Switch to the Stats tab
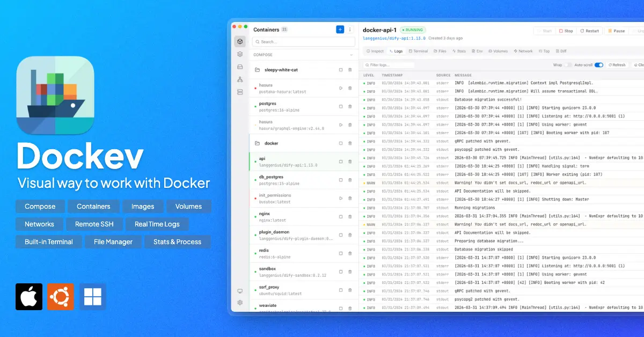Image resolution: width=644 pixels, height=337 pixels. [459, 51]
